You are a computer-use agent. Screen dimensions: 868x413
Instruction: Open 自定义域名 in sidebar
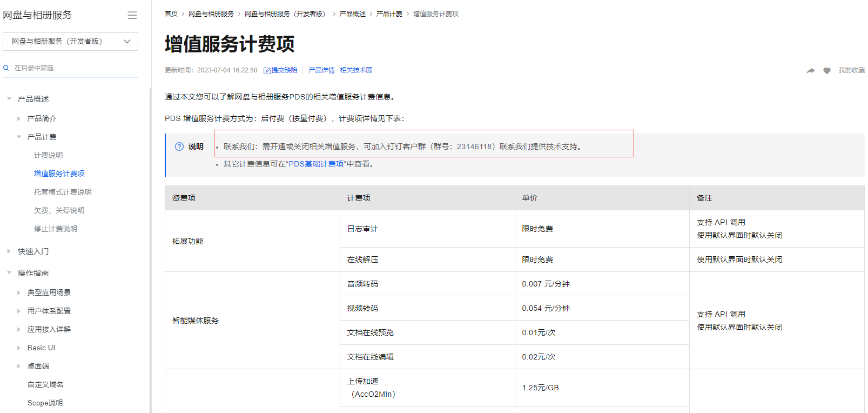point(45,384)
